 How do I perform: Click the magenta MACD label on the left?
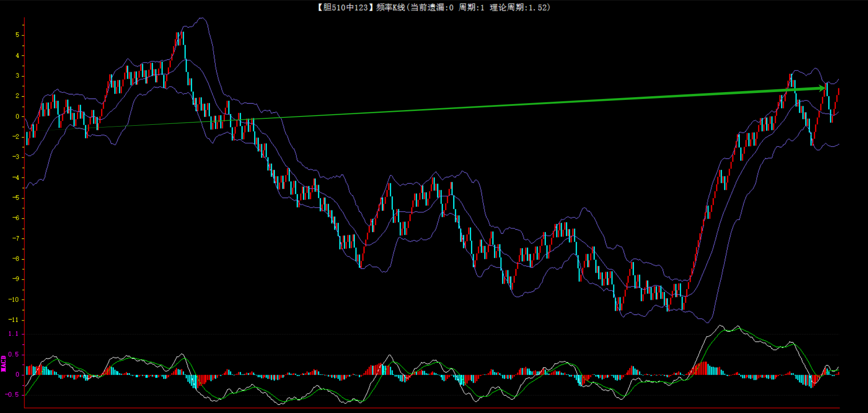click(x=4, y=363)
